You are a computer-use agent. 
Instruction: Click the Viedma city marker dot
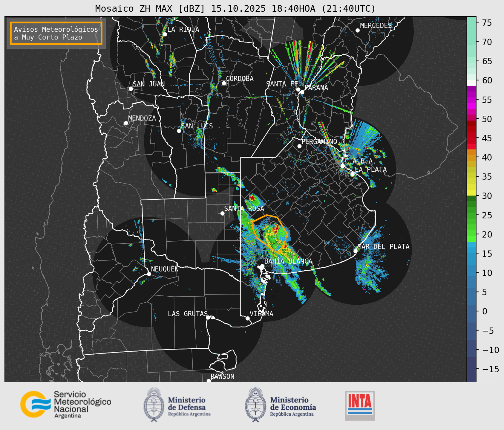coord(248,318)
